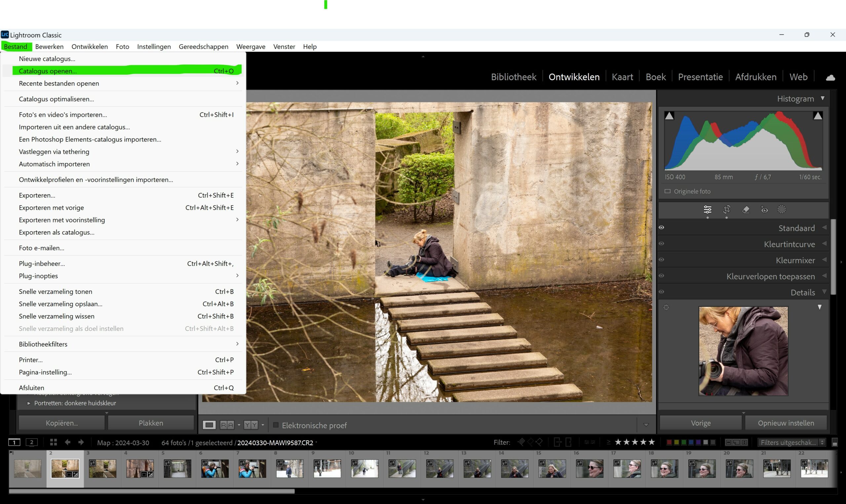Click the filter lock switch at far right
Viewport: 846px width, 504px height.
[834, 443]
